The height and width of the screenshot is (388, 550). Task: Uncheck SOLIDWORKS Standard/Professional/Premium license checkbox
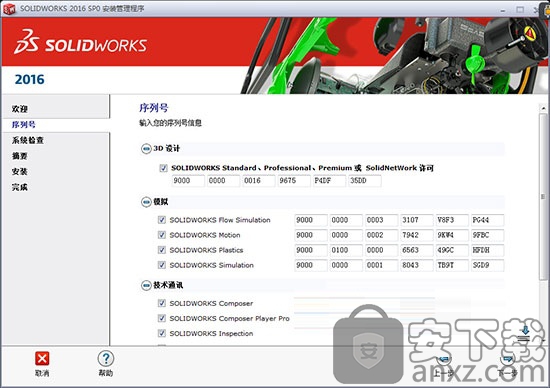(163, 168)
